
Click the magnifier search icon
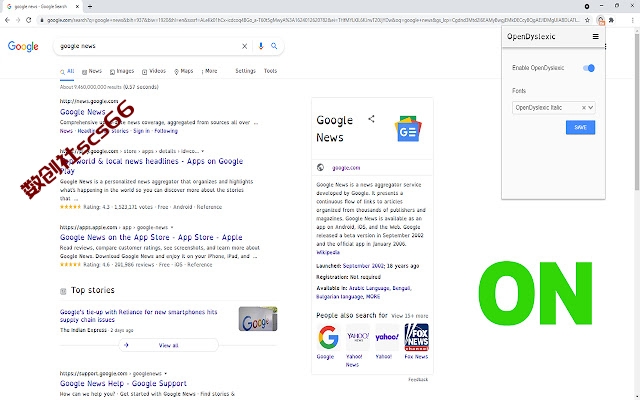[274, 46]
